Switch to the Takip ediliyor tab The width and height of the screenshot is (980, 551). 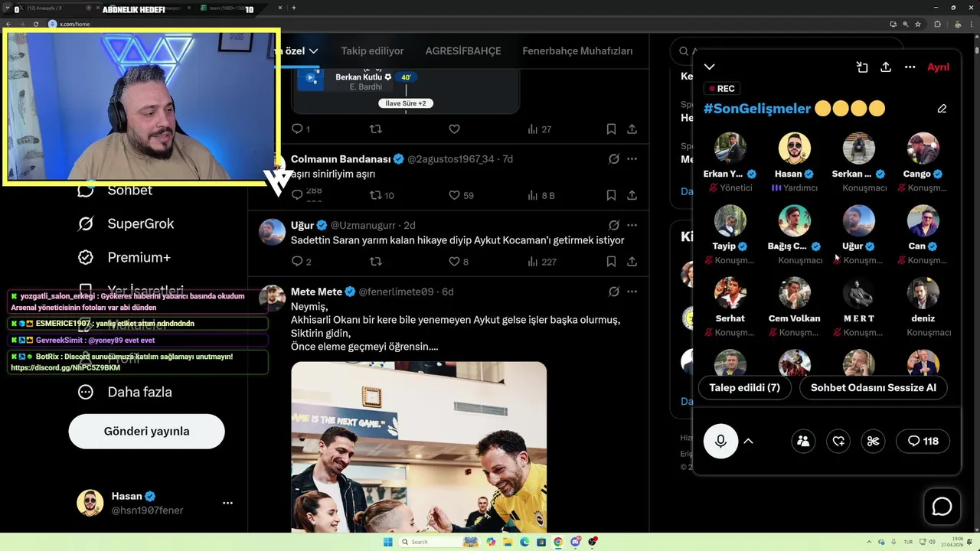click(372, 51)
